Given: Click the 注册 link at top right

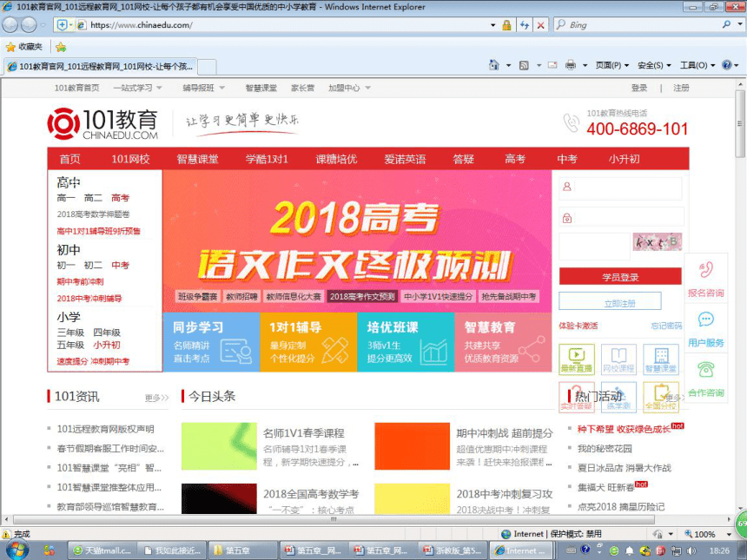Looking at the screenshot, I should pos(681,88).
